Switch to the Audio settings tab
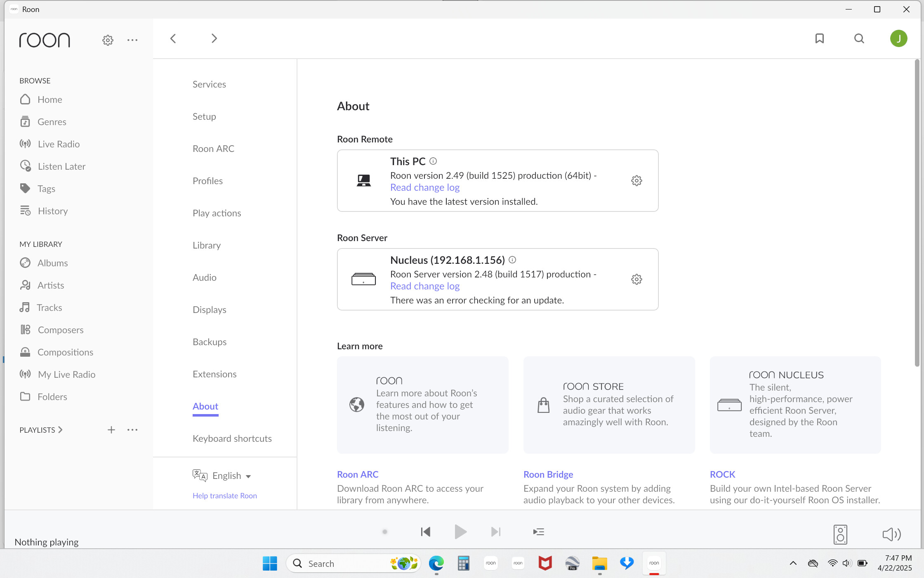 point(204,277)
